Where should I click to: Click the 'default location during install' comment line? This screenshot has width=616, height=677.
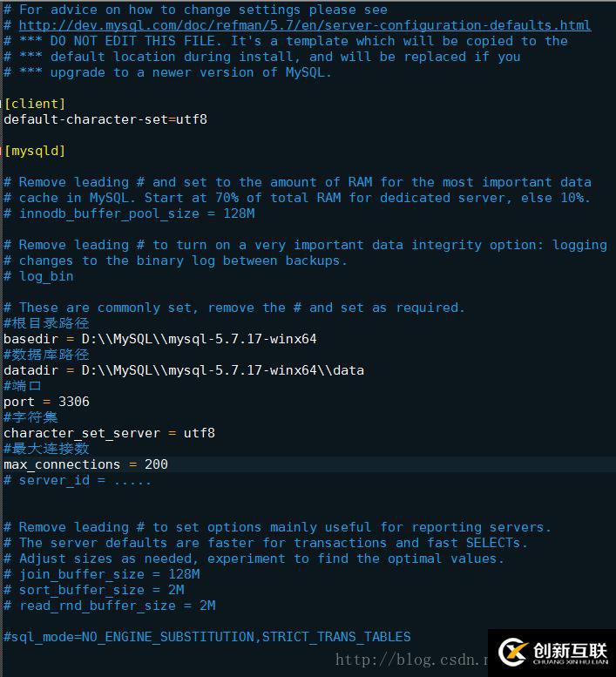pos(262,57)
